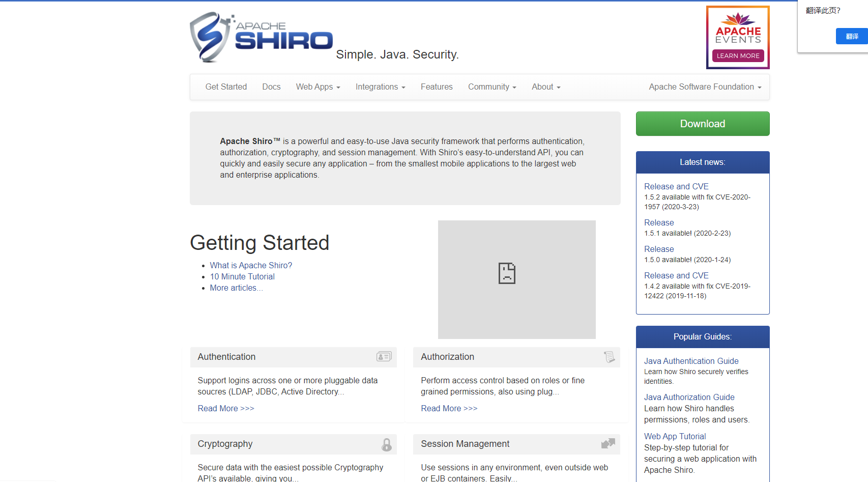Expand the Web Apps dropdown
This screenshot has width=868, height=482.
click(x=318, y=87)
